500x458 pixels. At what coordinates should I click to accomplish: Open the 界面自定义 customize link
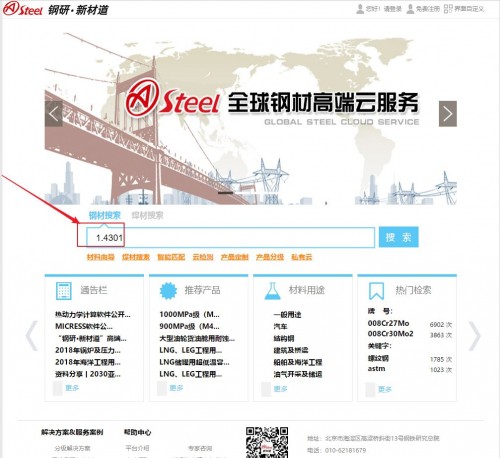click(x=469, y=9)
